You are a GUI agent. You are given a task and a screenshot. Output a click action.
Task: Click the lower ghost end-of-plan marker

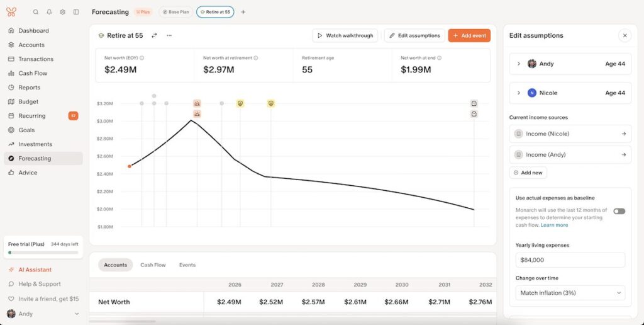click(x=474, y=114)
